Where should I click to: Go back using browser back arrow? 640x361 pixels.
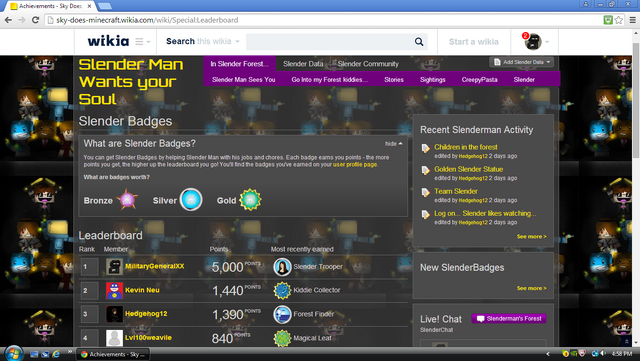coord(8,20)
